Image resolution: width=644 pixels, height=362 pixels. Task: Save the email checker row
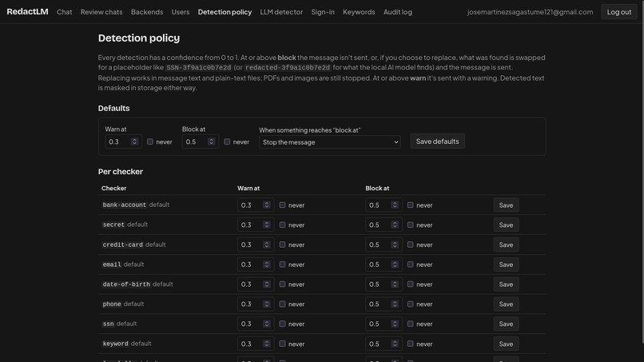[506, 265]
